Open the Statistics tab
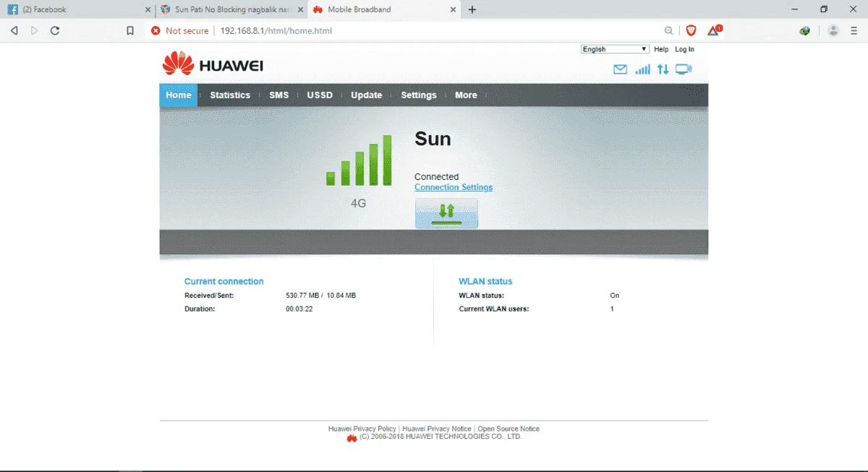868x472 pixels. click(230, 95)
